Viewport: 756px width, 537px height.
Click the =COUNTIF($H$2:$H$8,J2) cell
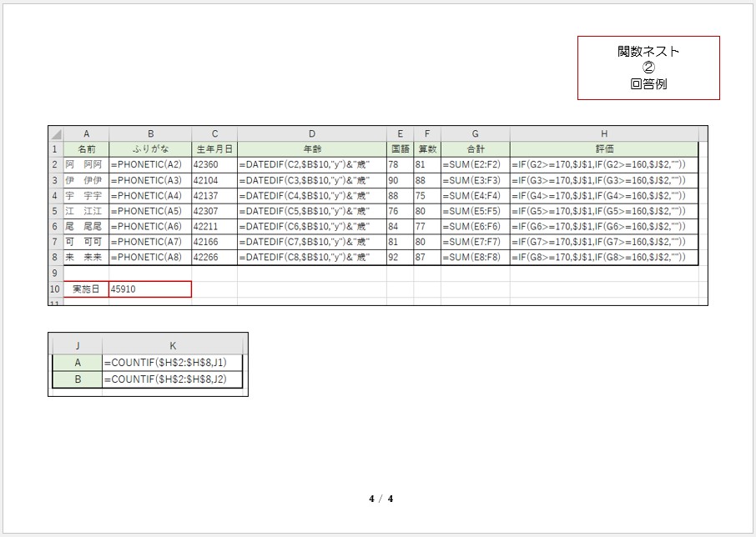(173, 379)
